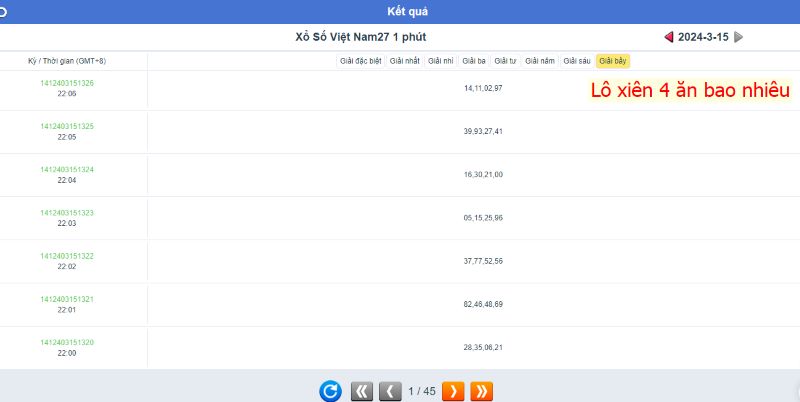Click draw period 1412403151321 link
800x402 pixels.
[67, 299]
